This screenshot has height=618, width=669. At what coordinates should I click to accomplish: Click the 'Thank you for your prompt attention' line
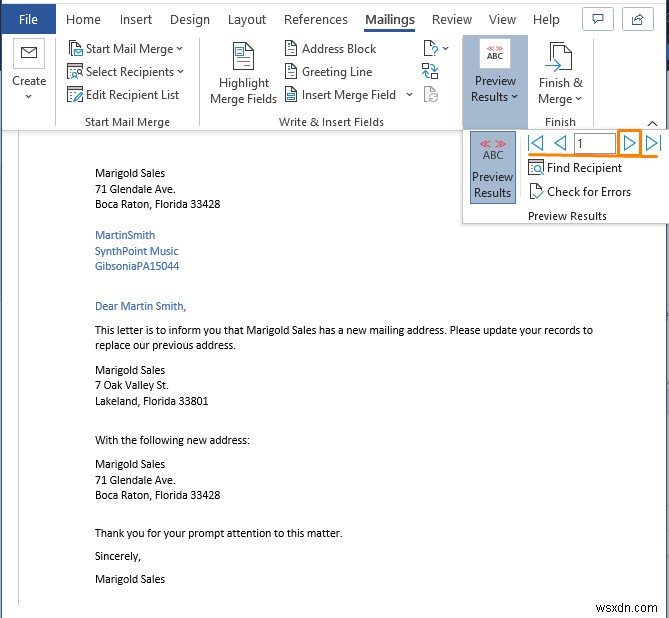click(x=218, y=533)
